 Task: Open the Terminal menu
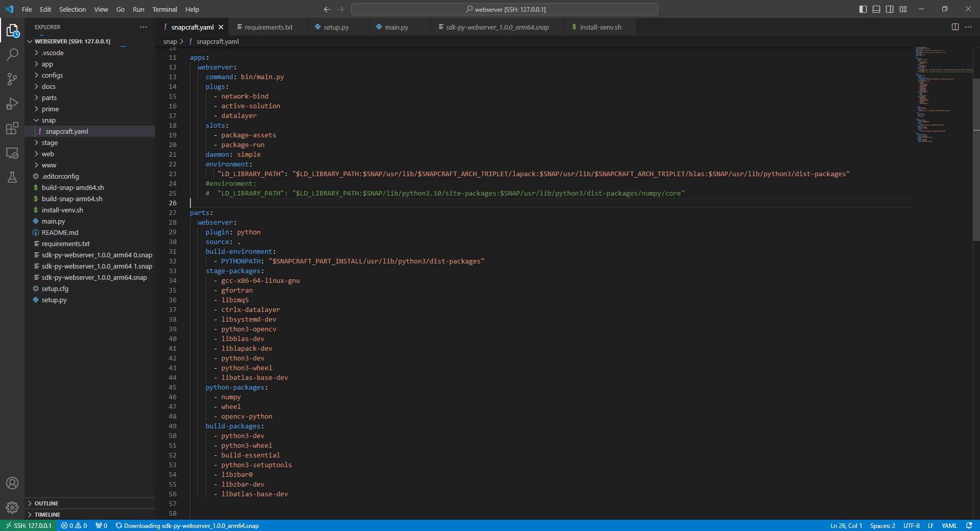164,9
